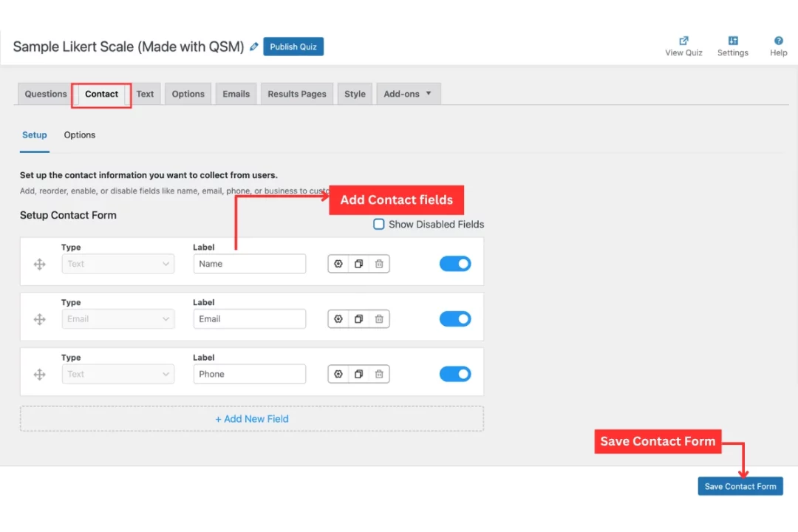Click Publish Quiz
The height and width of the screenshot is (532, 798).
pos(293,46)
